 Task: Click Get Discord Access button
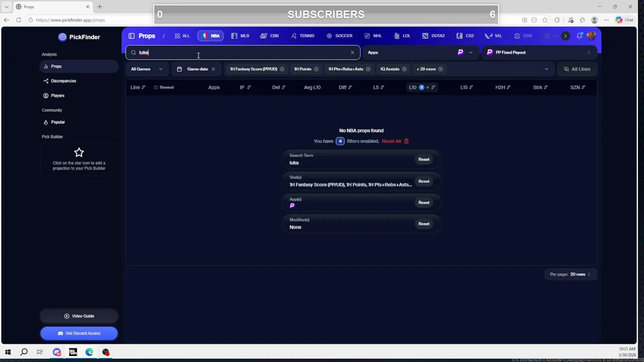pyautogui.click(x=79, y=333)
